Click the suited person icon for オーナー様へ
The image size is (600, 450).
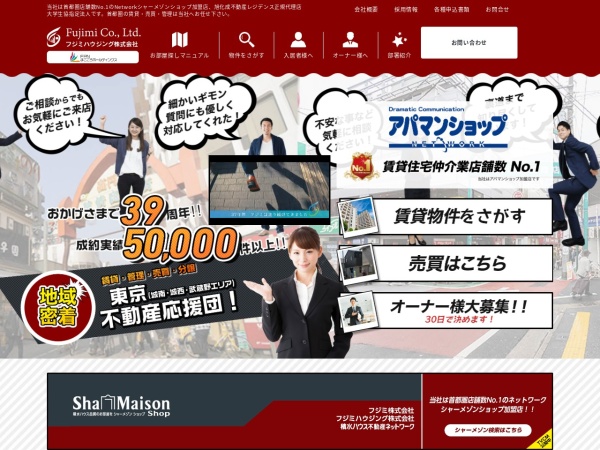[x=350, y=39]
